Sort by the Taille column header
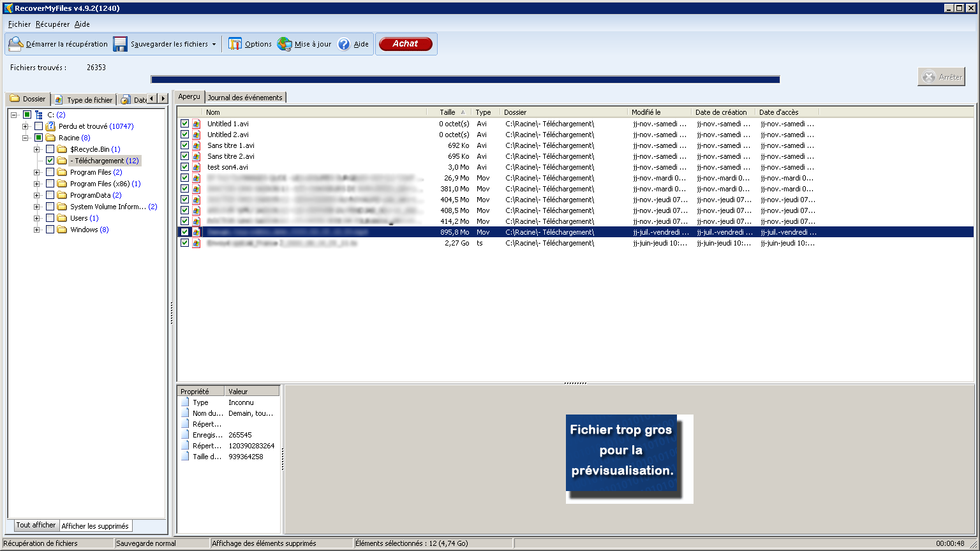This screenshot has width=980, height=551. (x=449, y=112)
